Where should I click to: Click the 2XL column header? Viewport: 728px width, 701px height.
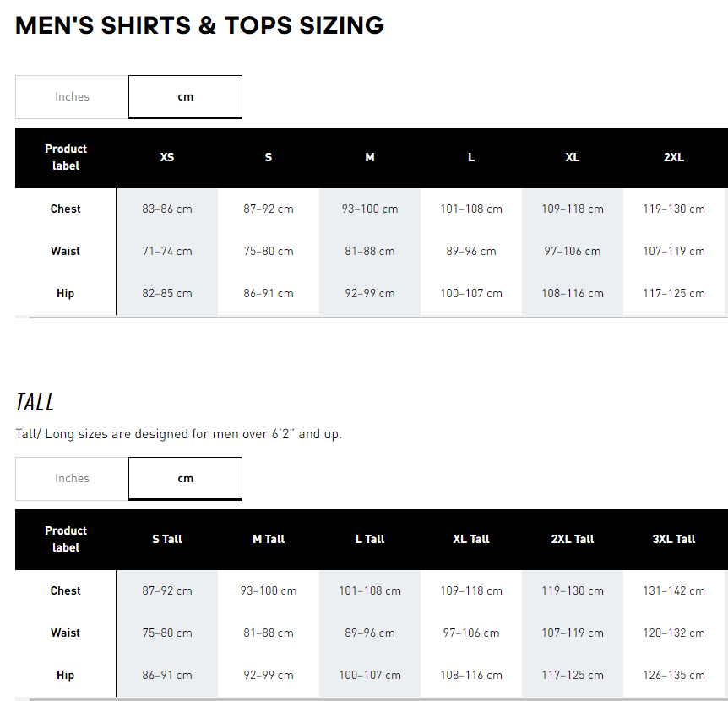coord(674,157)
